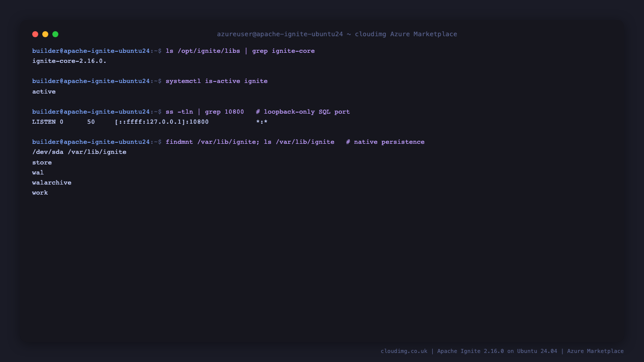
Task: Click the red close window dot
Action: coord(35,34)
